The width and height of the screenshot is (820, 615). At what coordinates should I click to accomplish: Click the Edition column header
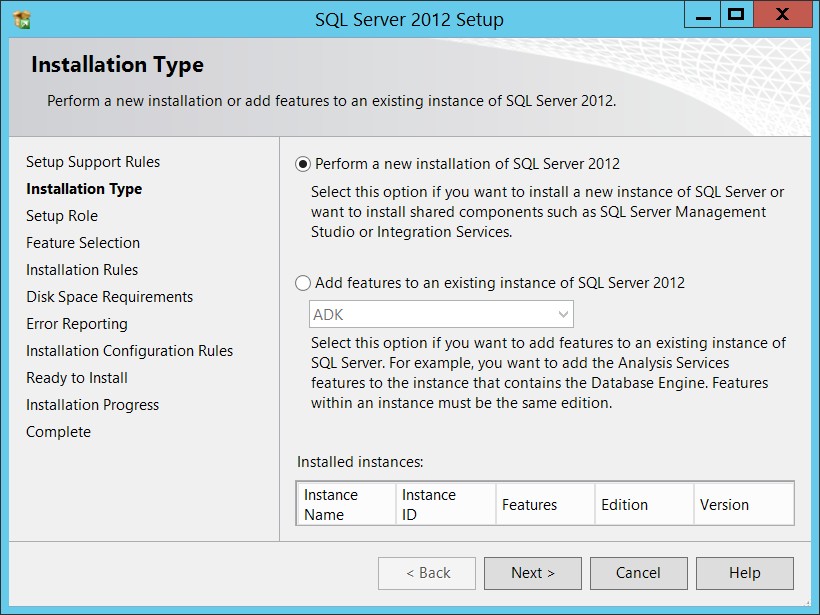(x=644, y=505)
